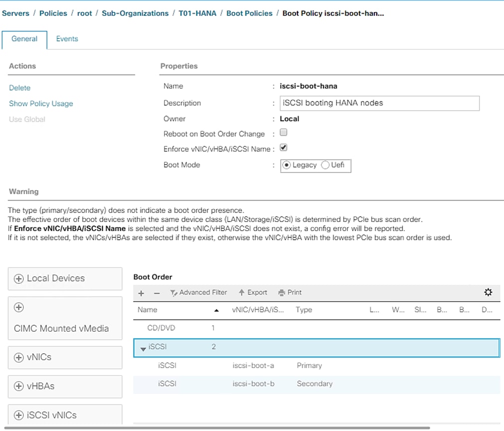Image resolution: width=504 pixels, height=431 pixels.
Task: Click the plus icon in Boot Order toolbar
Action: pyautogui.click(x=141, y=293)
